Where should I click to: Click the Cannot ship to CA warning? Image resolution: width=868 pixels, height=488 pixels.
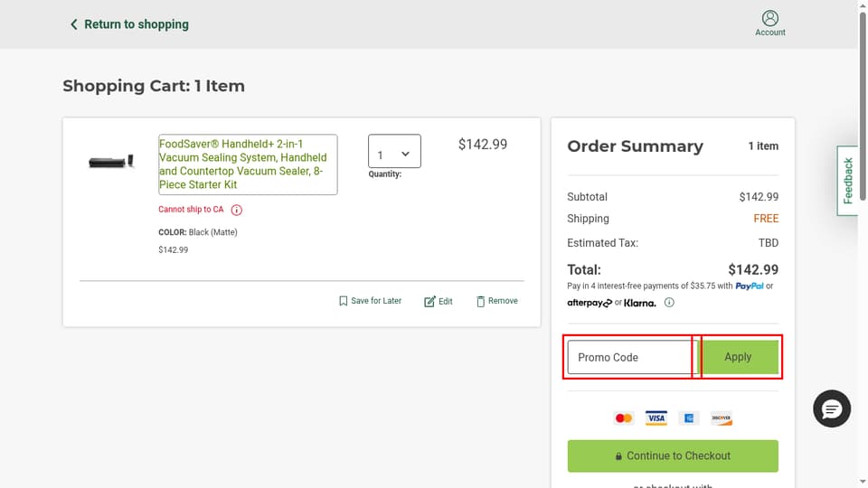(x=191, y=210)
